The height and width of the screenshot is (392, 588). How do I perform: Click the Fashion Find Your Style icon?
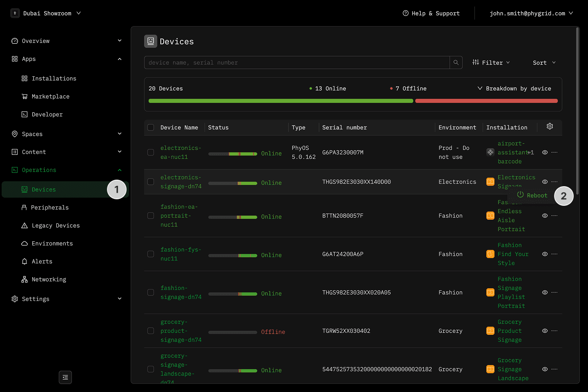click(490, 254)
